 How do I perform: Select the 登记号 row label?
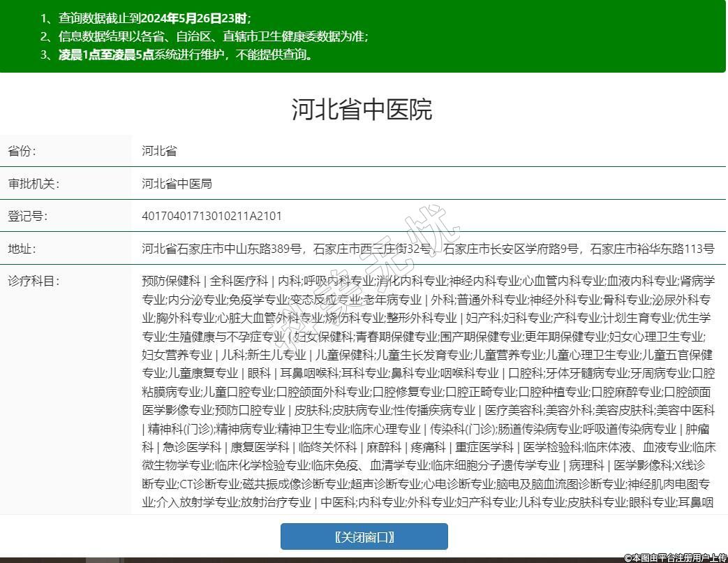coord(27,216)
